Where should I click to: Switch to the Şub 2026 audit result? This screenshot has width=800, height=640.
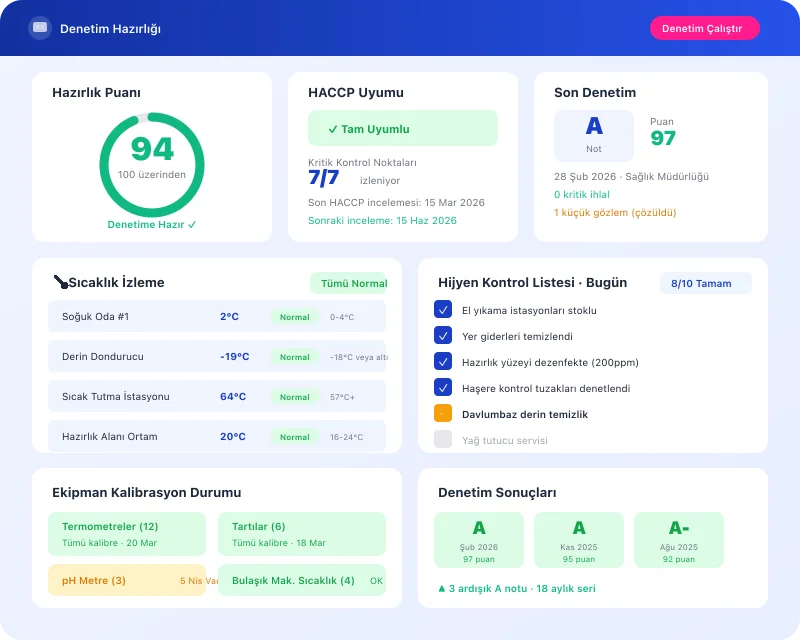(x=478, y=539)
